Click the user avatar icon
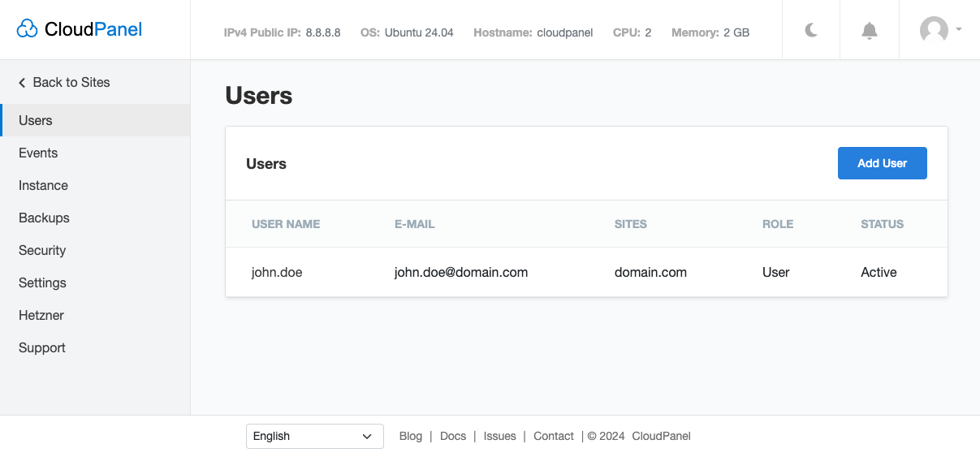The height and width of the screenshot is (457, 980). click(933, 30)
